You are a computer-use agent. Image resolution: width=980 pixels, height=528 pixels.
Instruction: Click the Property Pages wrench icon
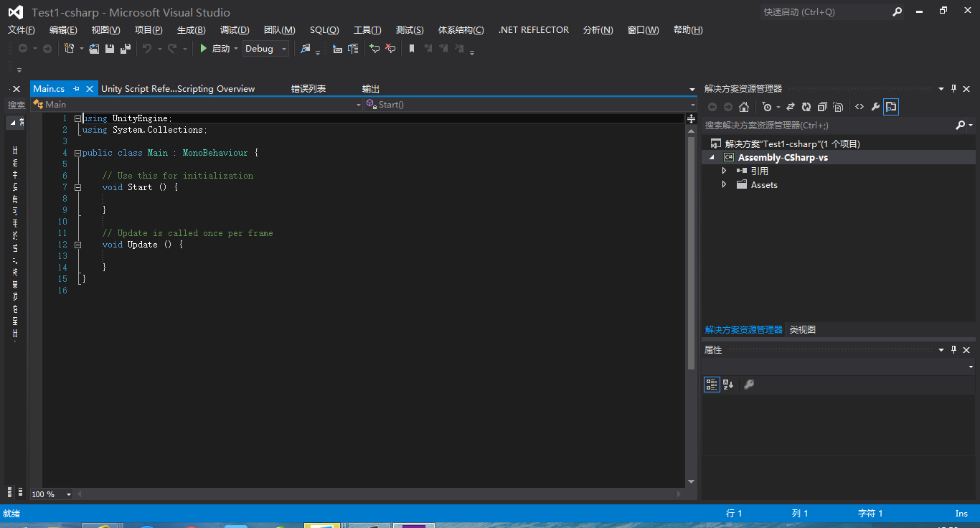749,385
